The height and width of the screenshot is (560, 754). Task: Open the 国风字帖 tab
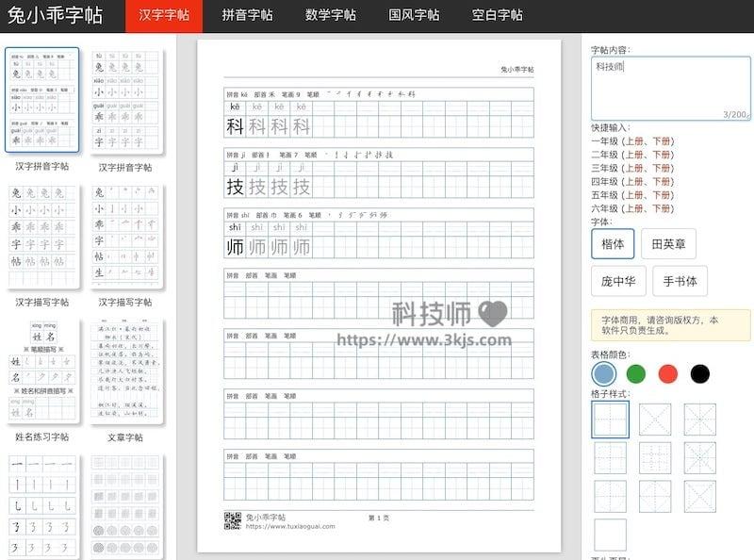point(414,15)
